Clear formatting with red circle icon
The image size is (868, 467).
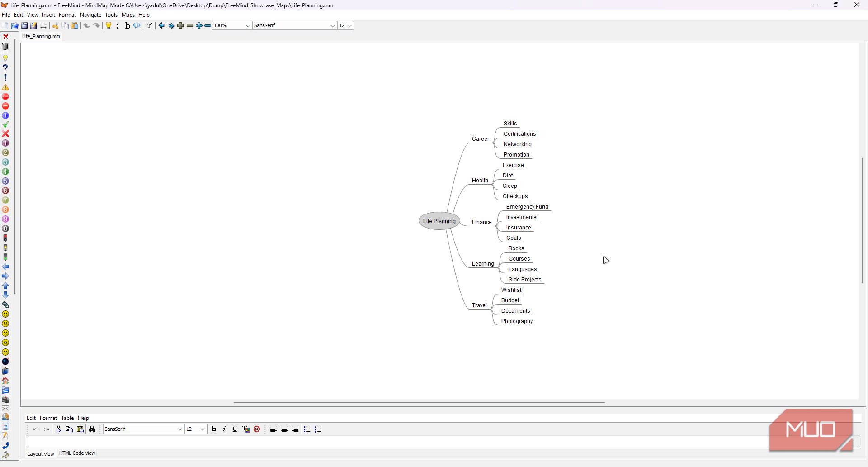coord(257,429)
